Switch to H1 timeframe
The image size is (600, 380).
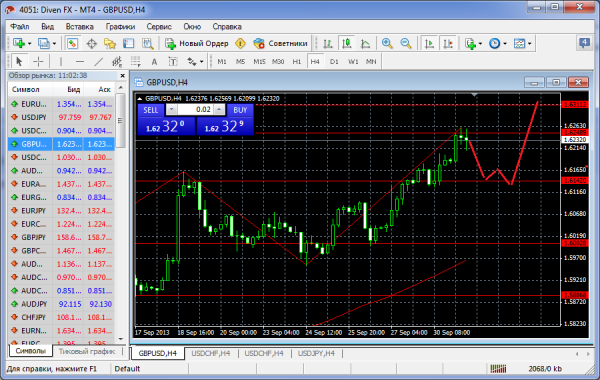pos(297,62)
